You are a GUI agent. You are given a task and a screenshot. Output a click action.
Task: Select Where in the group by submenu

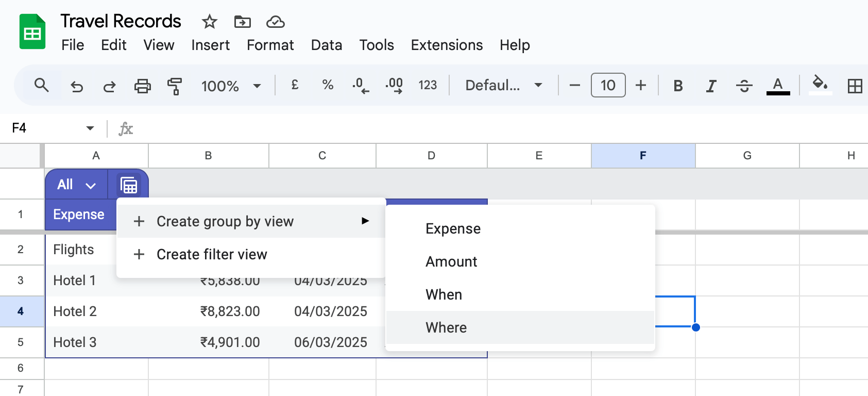click(446, 327)
